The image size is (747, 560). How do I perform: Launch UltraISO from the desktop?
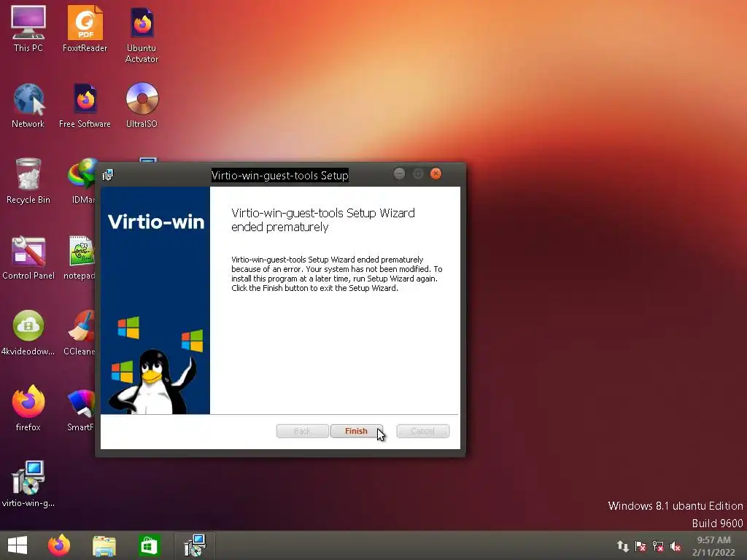point(142,105)
